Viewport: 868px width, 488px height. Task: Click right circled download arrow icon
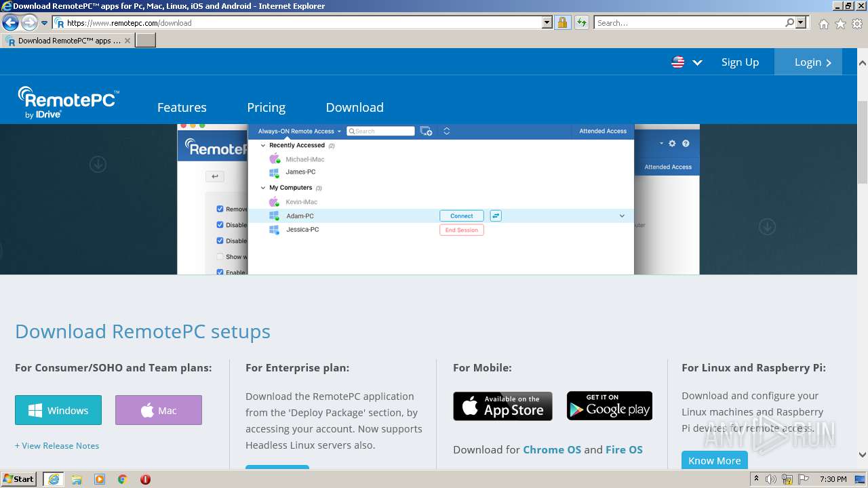tap(767, 226)
